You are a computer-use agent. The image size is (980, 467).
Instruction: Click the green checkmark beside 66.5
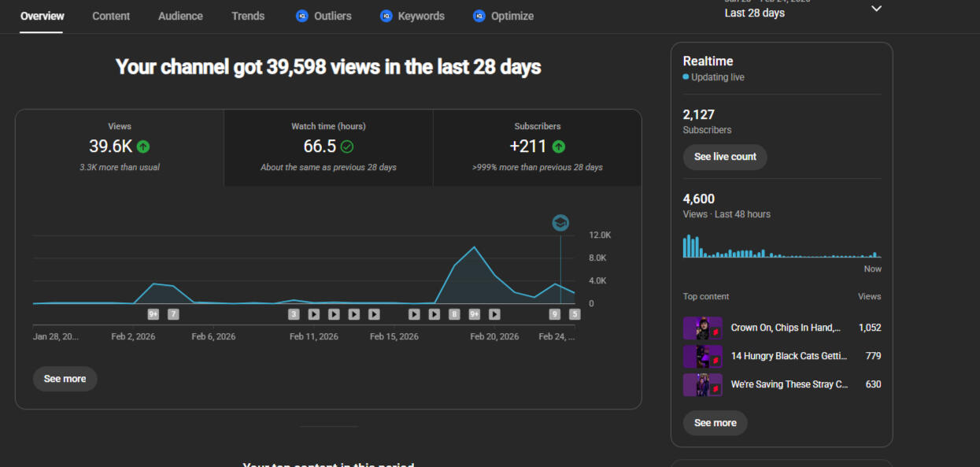346,146
